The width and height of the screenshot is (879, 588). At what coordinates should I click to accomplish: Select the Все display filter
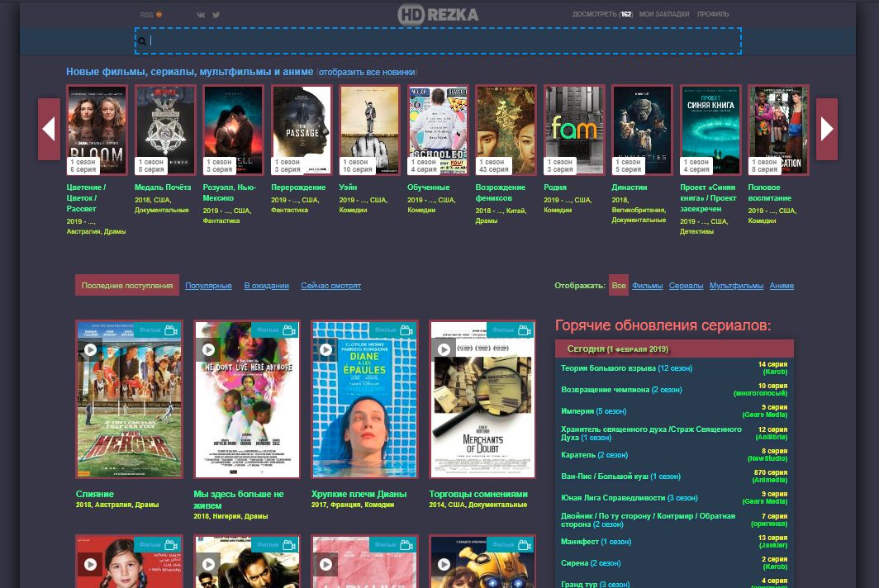(619, 285)
